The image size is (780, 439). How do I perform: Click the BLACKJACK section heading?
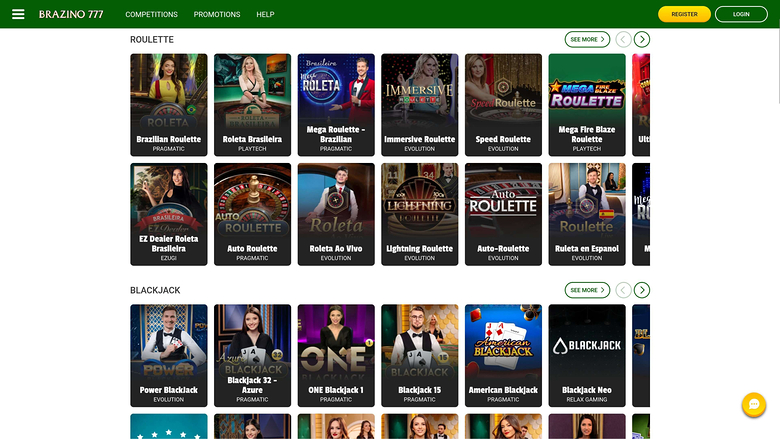click(x=155, y=290)
